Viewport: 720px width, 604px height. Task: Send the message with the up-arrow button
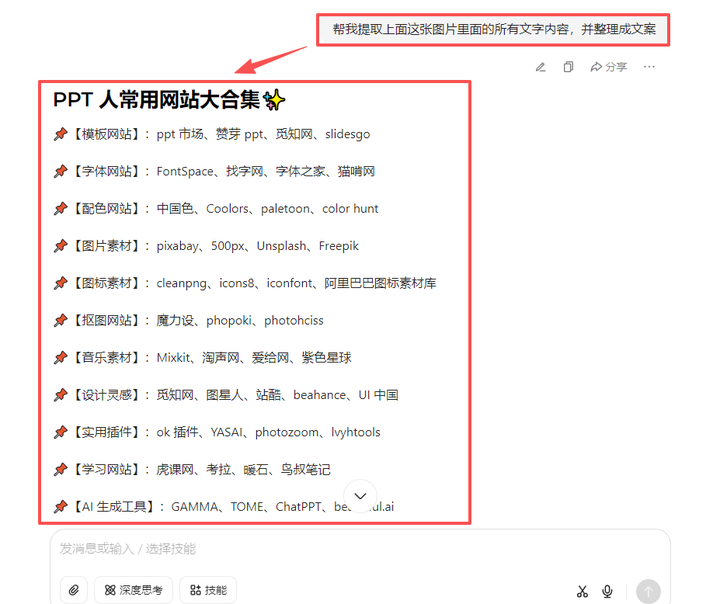coord(648,592)
